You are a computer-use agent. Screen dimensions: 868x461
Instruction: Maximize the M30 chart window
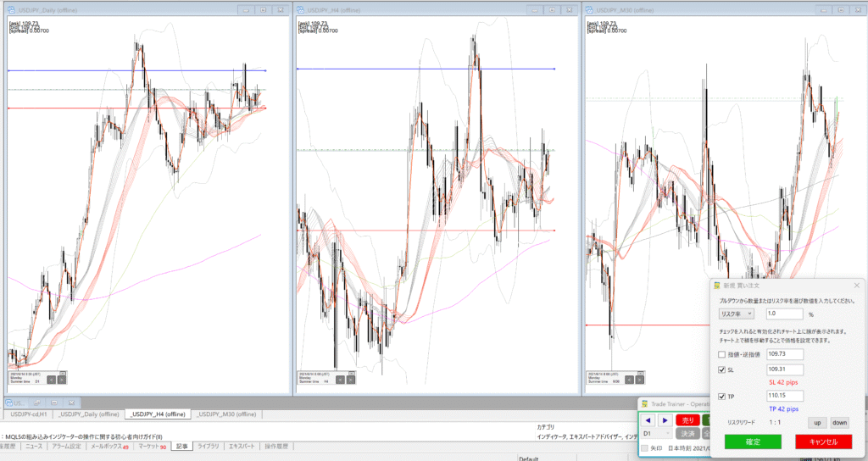[x=842, y=10]
